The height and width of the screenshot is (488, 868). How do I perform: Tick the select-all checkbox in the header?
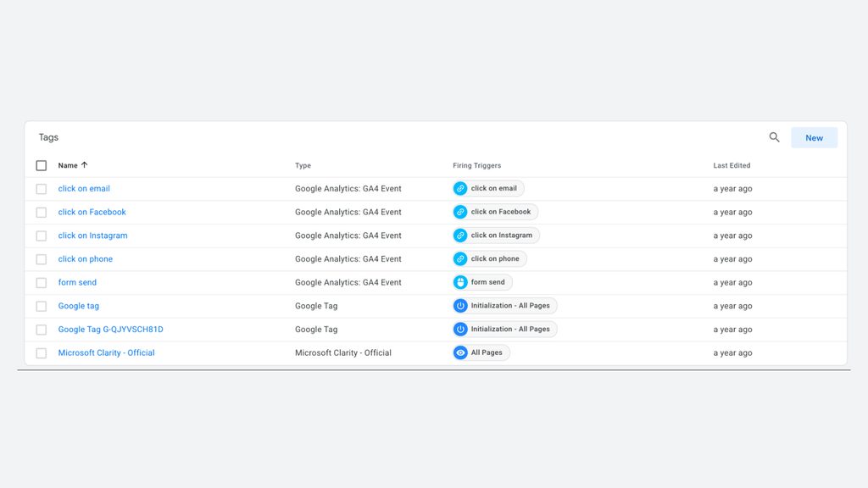click(42, 165)
